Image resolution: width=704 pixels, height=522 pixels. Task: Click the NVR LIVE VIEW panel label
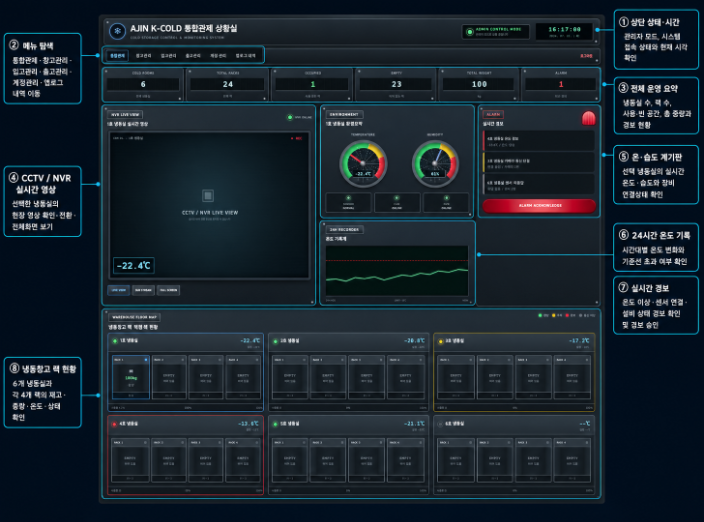point(125,114)
